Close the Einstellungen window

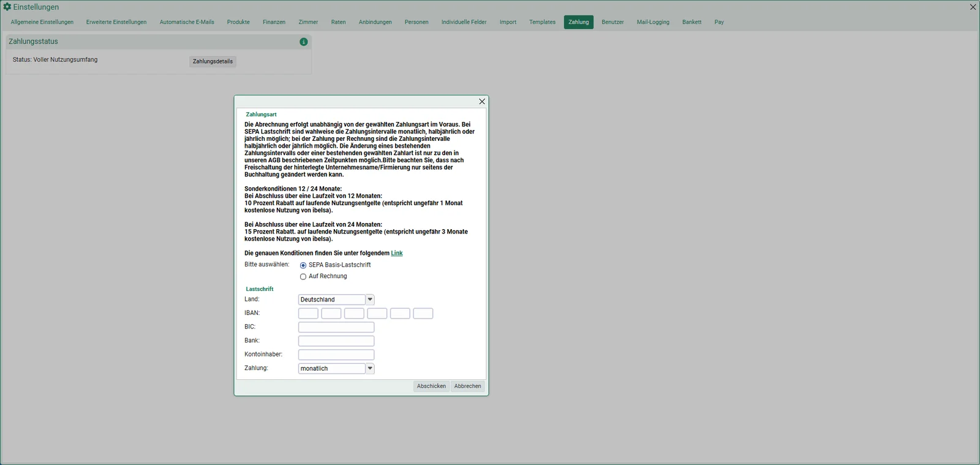tap(973, 7)
